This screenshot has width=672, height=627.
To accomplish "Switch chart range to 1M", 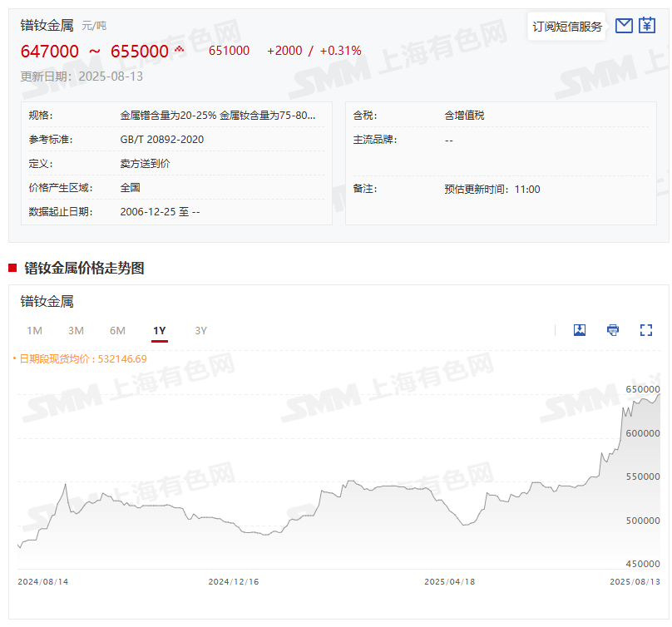I will coord(34,331).
